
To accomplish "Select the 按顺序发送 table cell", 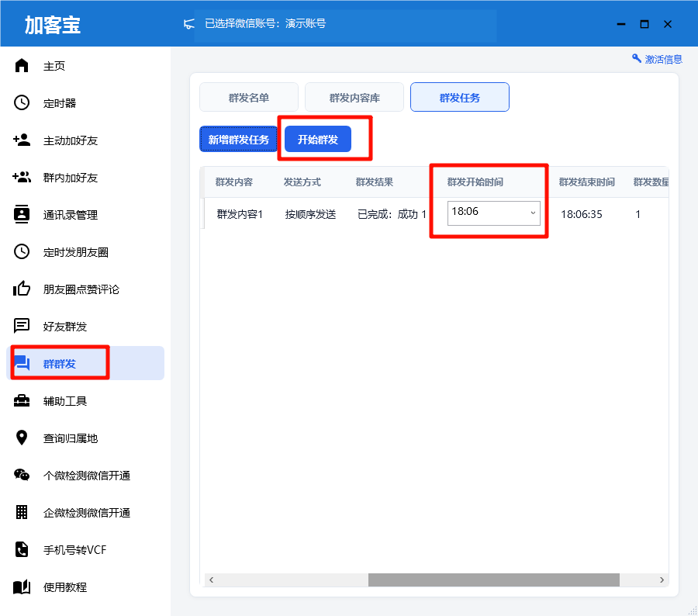I will [310, 214].
